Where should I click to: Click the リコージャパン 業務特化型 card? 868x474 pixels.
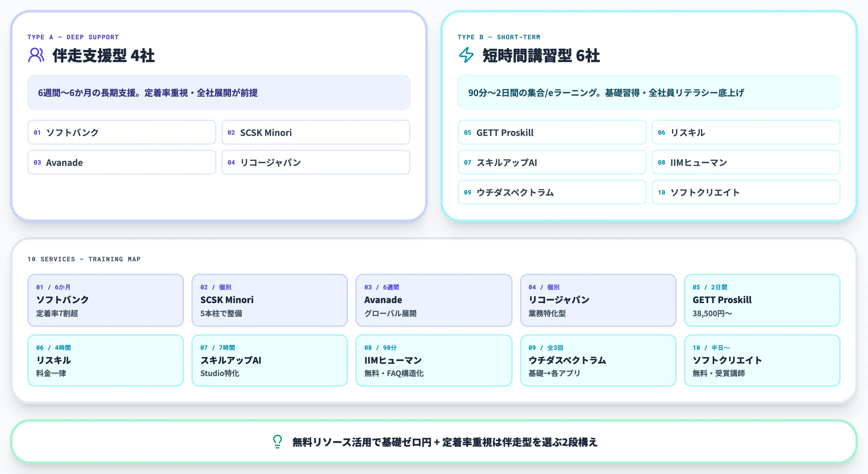click(598, 300)
